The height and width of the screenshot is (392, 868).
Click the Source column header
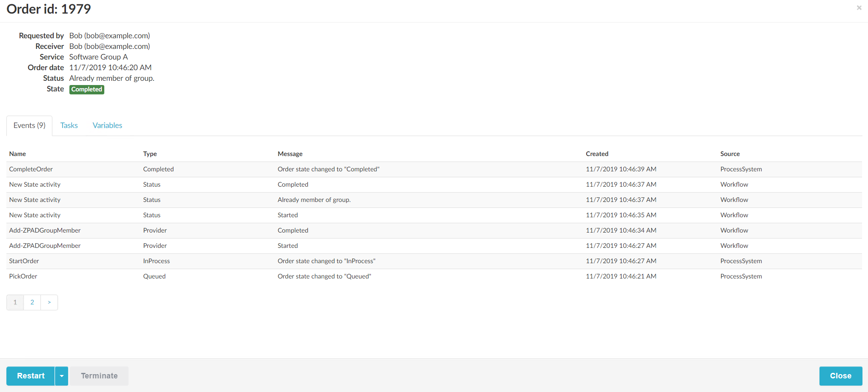pyautogui.click(x=730, y=154)
